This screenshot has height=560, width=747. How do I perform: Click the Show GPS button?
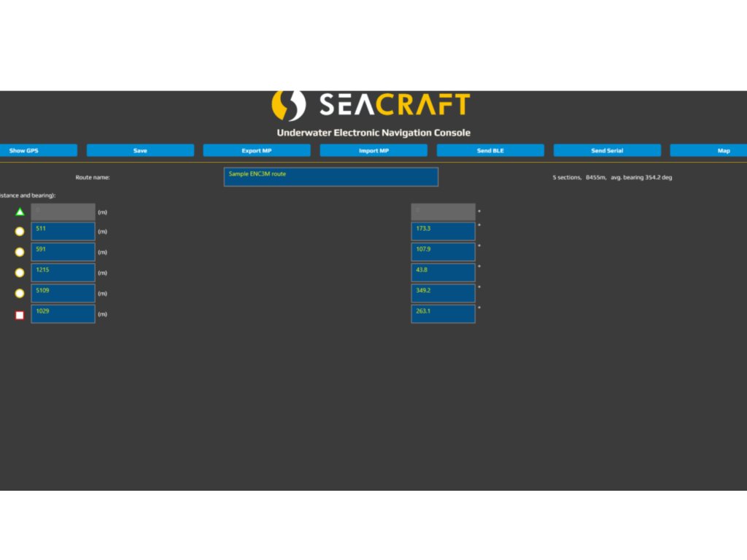tap(38, 150)
